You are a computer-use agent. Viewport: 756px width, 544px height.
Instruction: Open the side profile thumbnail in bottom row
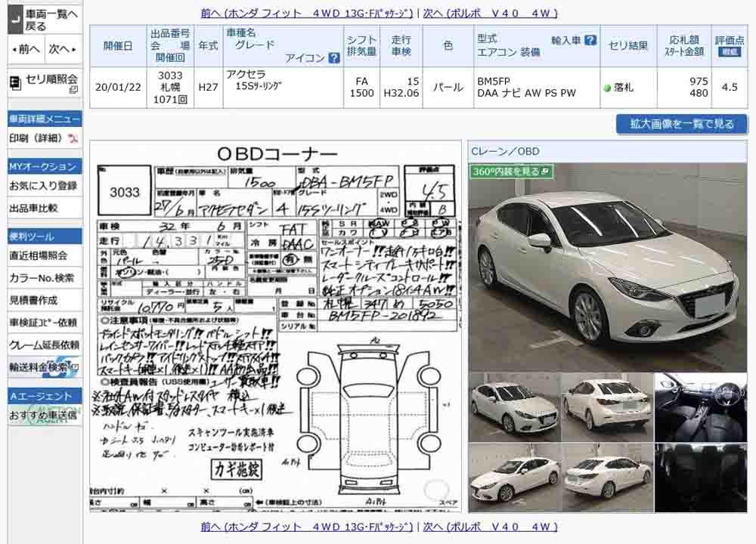514,478
